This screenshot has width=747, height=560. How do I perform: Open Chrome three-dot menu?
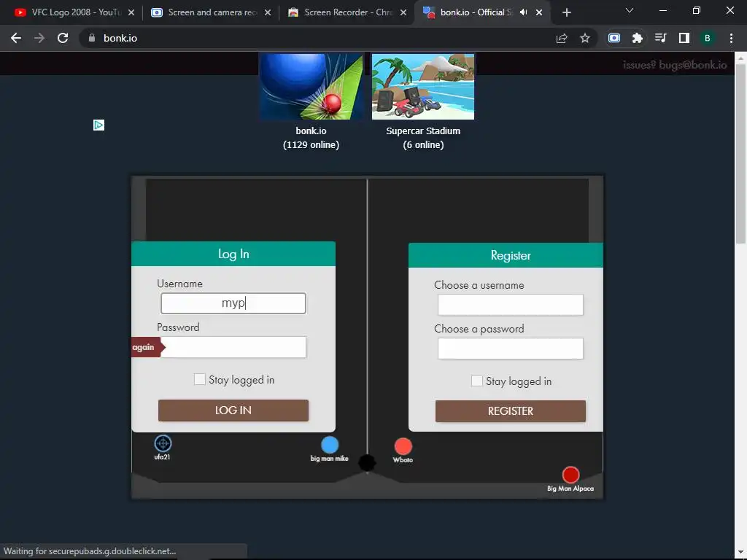[x=731, y=38]
